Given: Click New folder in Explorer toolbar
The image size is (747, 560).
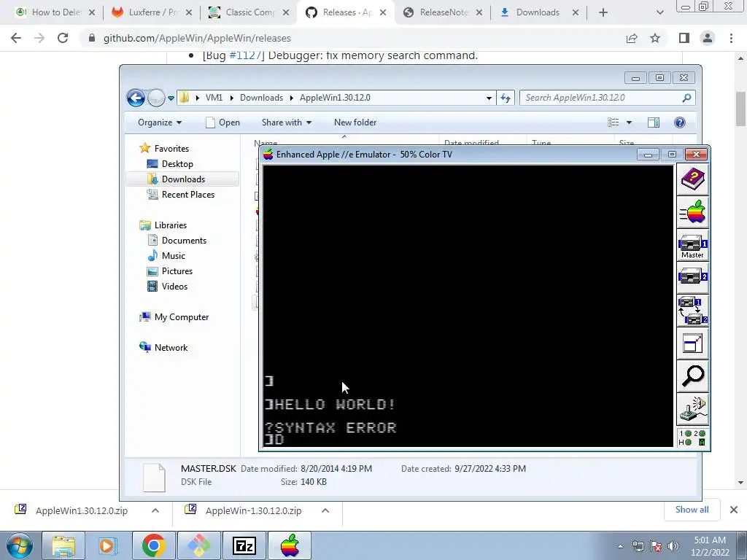Looking at the screenshot, I should pyautogui.click(x=355, y=122).
